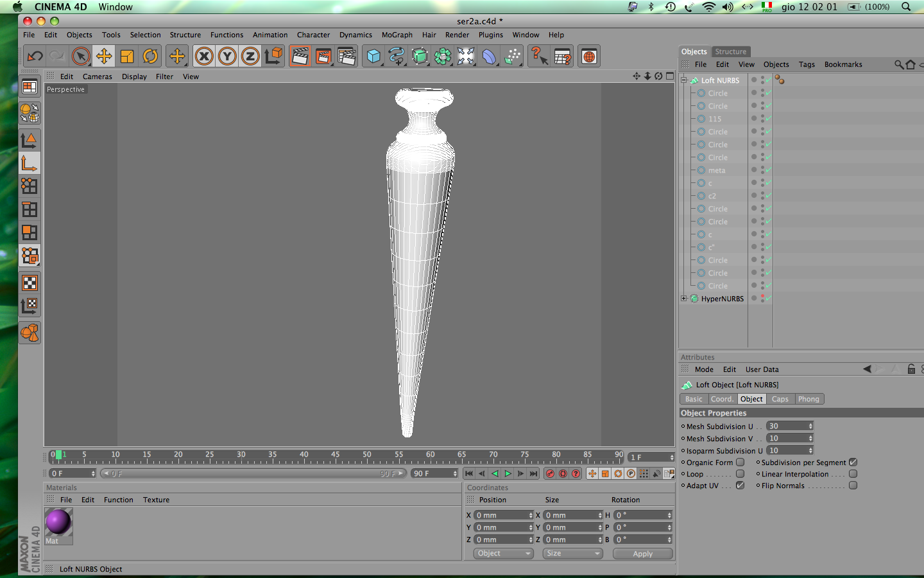Open the Materials Function menu

coord(119,500)
